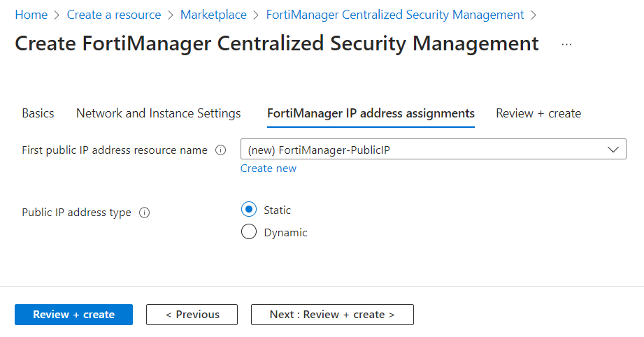Go to Marketplace breadcrumb
The image size is (644, 337).
coord(213,15)
